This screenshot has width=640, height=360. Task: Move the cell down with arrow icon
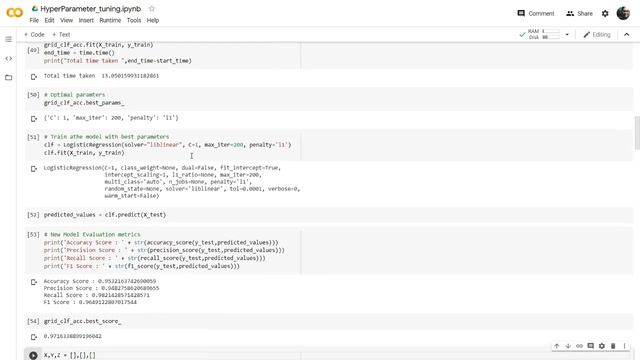point(568,346)
